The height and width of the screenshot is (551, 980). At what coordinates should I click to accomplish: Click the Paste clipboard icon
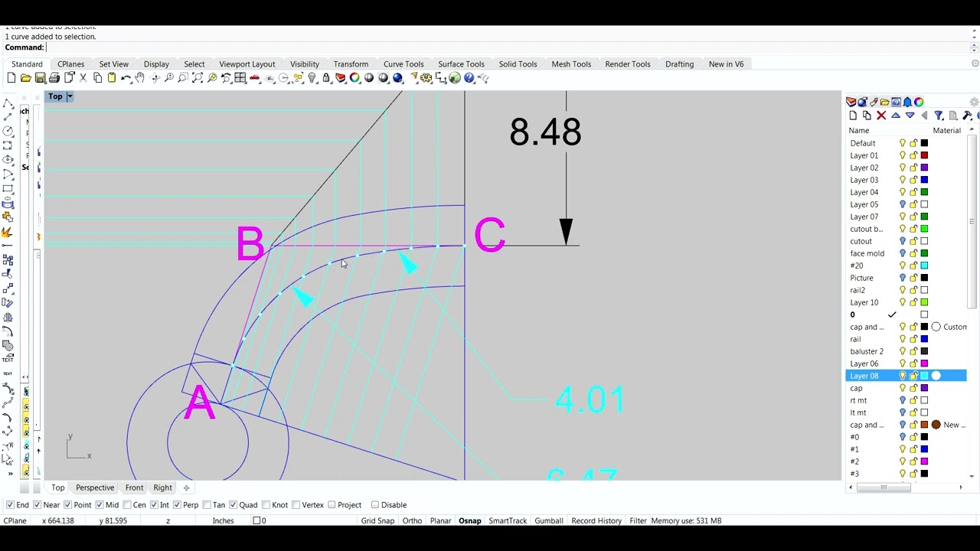(112, 78)
